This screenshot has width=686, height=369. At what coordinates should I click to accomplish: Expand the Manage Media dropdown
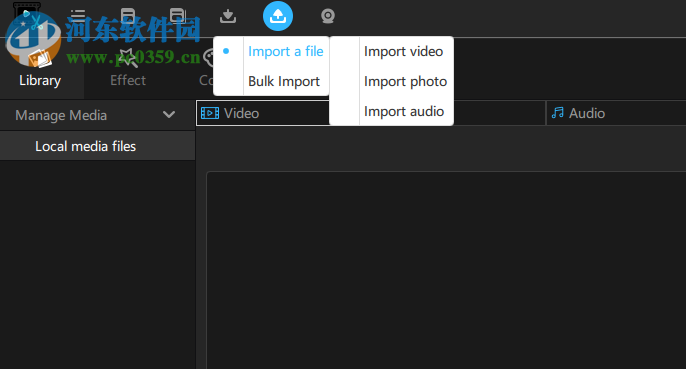(97, 115)
